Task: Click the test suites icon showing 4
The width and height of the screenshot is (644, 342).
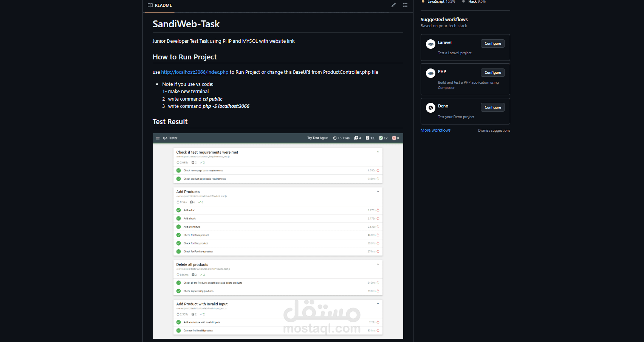Action: [356, 138]
